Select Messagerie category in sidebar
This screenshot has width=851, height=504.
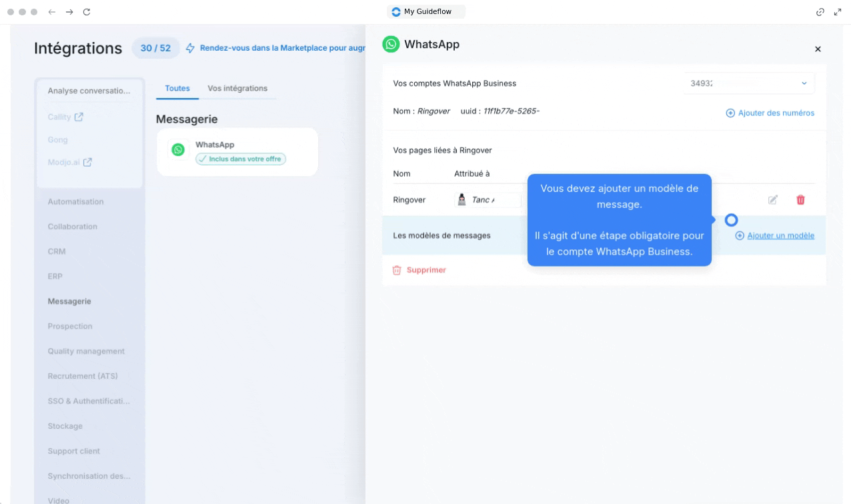[69, 301]
